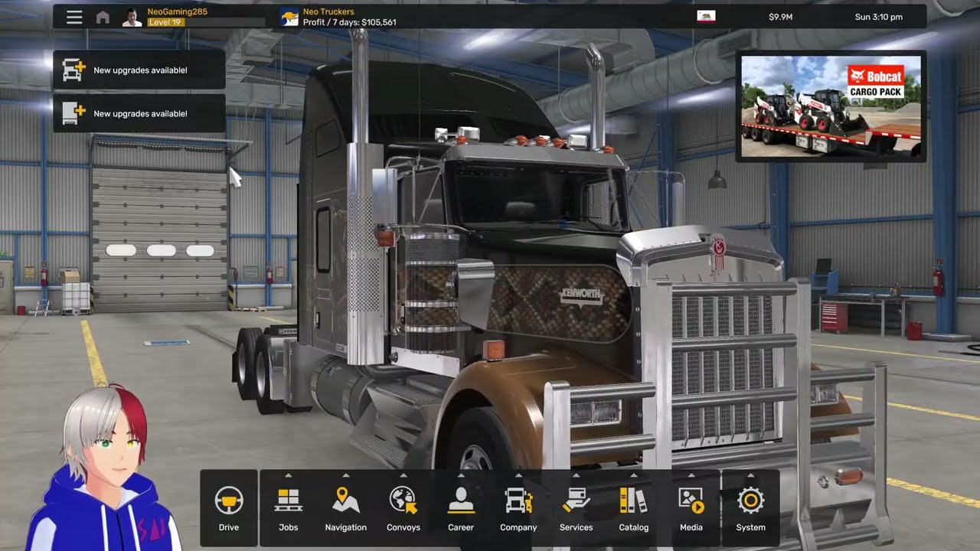980x551 pixels.
Task: Click the Services label text
Action: point(576,527)
